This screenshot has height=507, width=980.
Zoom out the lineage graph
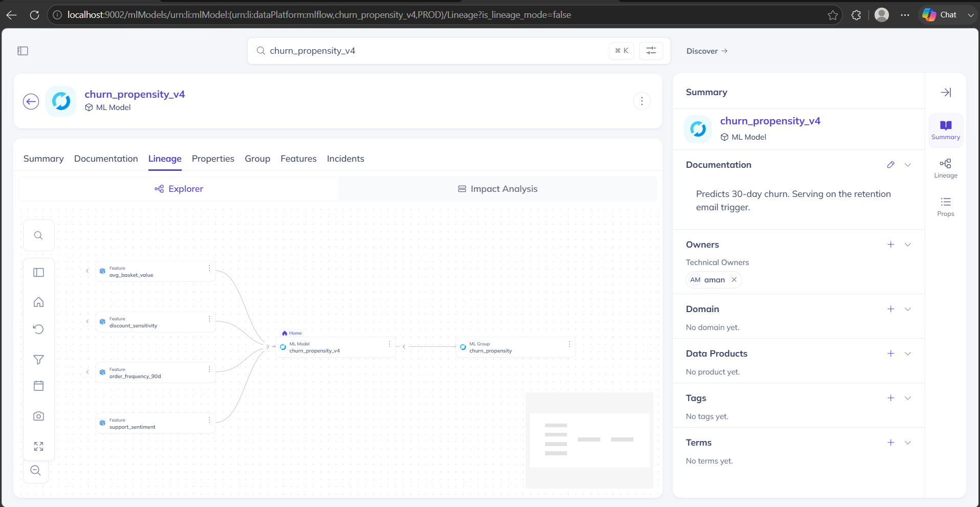[36, 471]
